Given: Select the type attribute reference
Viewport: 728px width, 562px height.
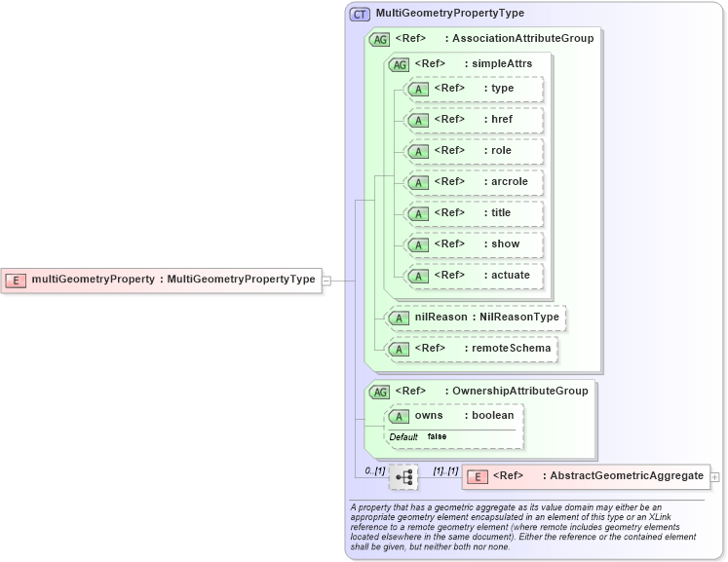Looking at the screenshot, I should pyautogui.click(x=474, y=89).
